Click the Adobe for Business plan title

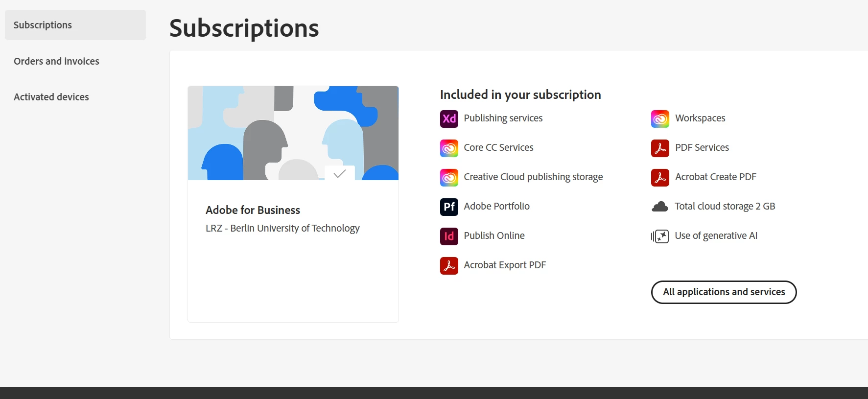pos(253,210)
